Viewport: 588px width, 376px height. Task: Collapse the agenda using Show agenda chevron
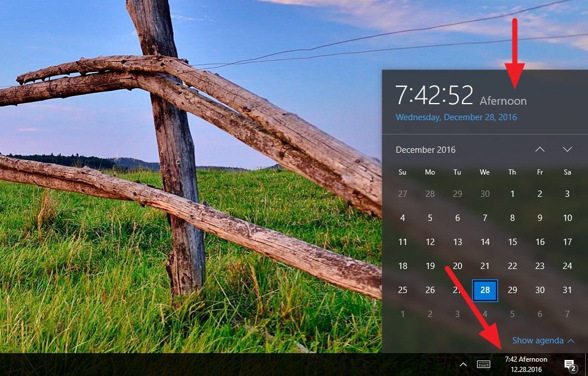pyautogui.click(x=570, y=340)
